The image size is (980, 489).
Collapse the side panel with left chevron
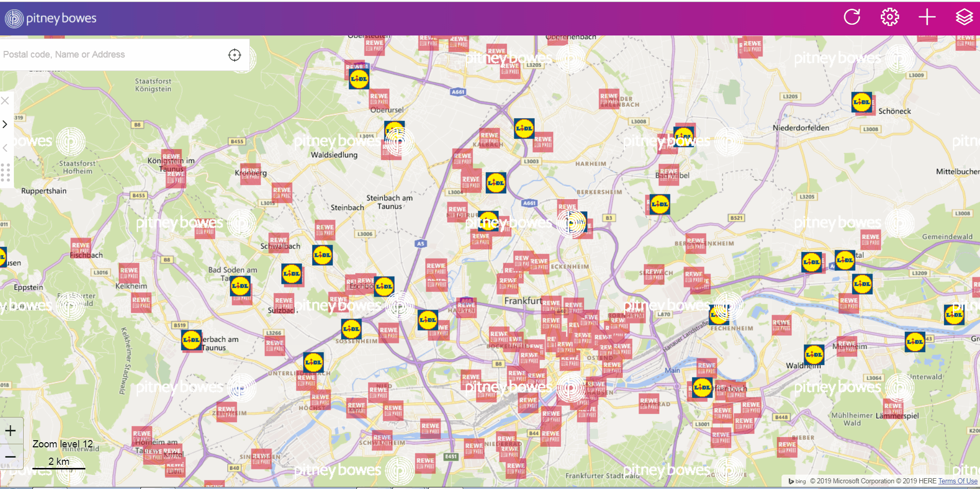pos(5,148)
